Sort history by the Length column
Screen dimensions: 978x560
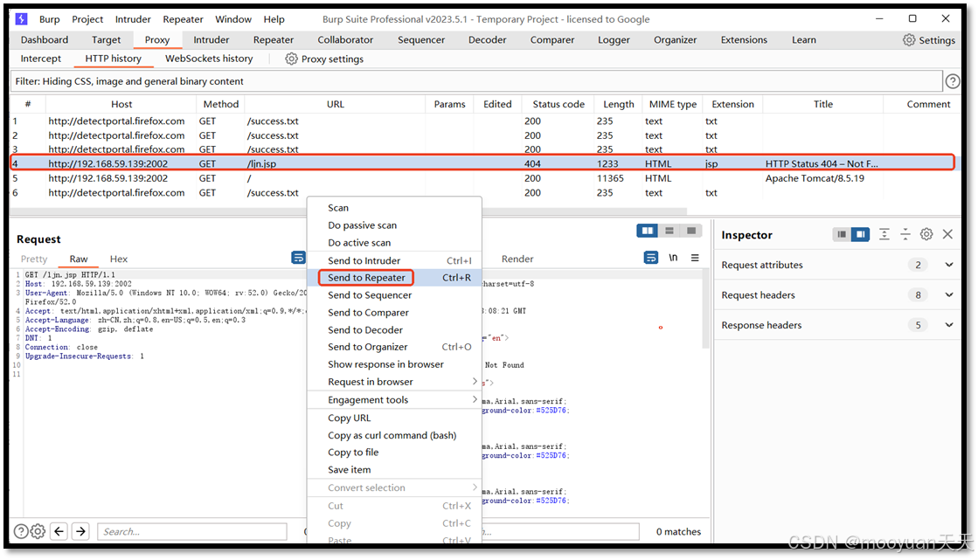[x=618, y=104]
